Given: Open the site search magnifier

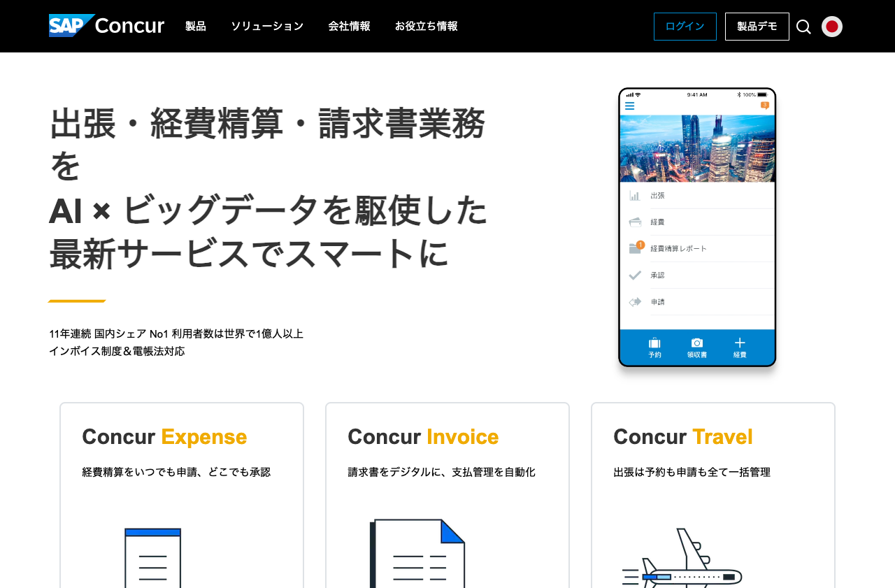Looking at the screenshot, I should coord(804,26).
